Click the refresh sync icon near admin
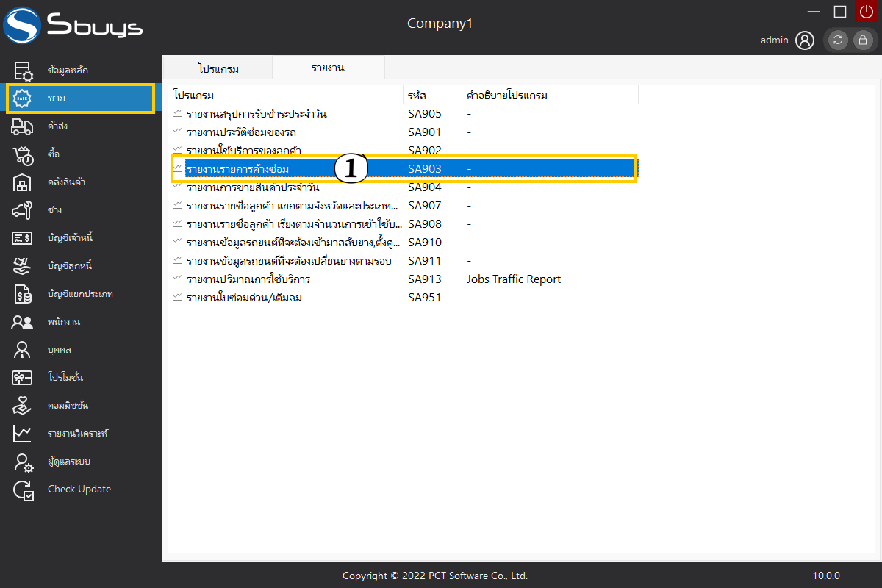This screenshot has height=588, width=882. coord(838,40)
